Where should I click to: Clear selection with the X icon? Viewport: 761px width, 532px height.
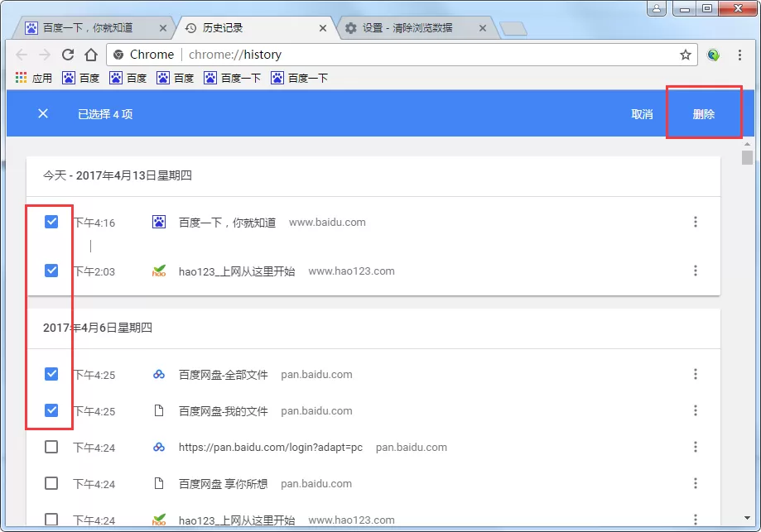pos(43,113)
